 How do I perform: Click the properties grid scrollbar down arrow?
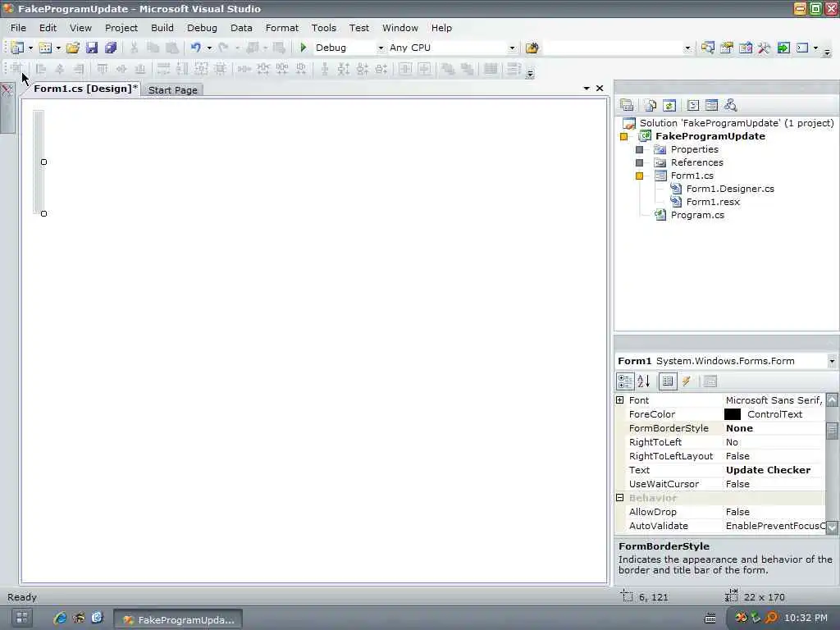tap(832, 527)
